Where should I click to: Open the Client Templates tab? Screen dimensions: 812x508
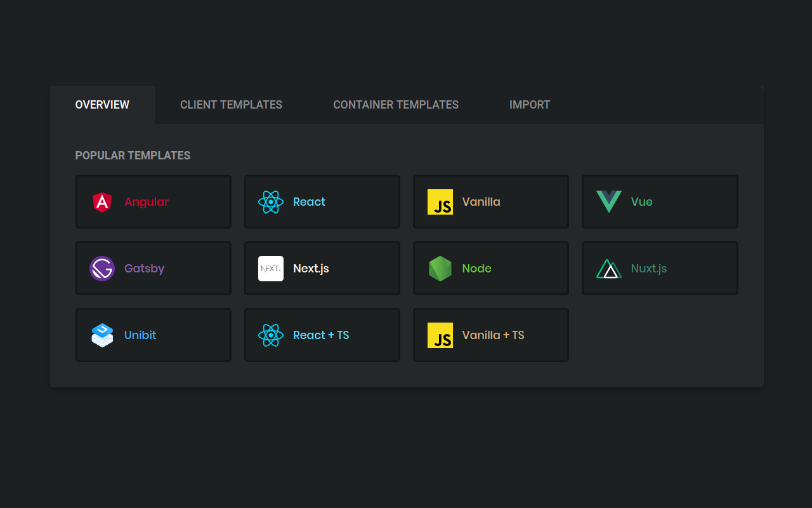[x=232, y=105]
